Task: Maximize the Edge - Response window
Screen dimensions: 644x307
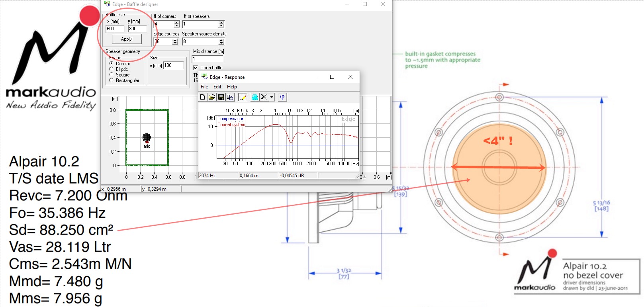Action: pos(332,77)
